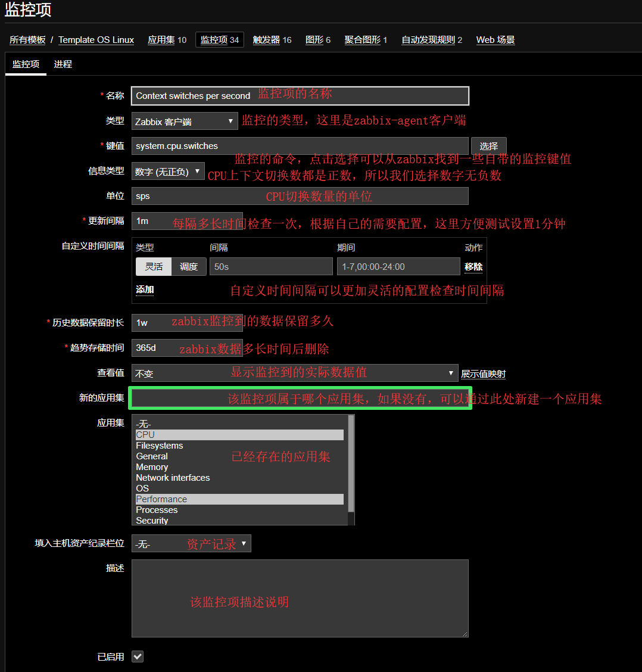
Task: Open the 填入主机资产纪录栏位 dropdown
Action: click(x=191, y=544)
